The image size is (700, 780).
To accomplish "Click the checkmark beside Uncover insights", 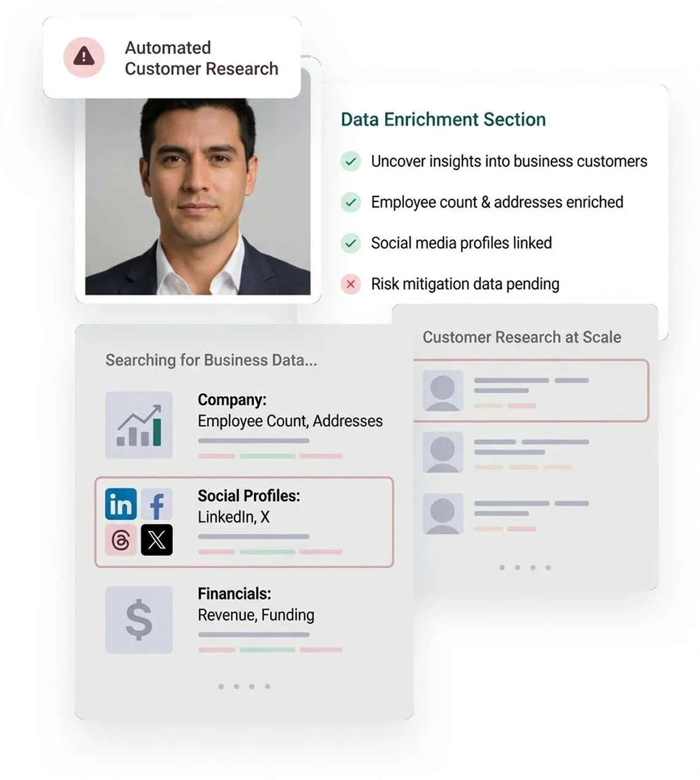I will [351, 162].
